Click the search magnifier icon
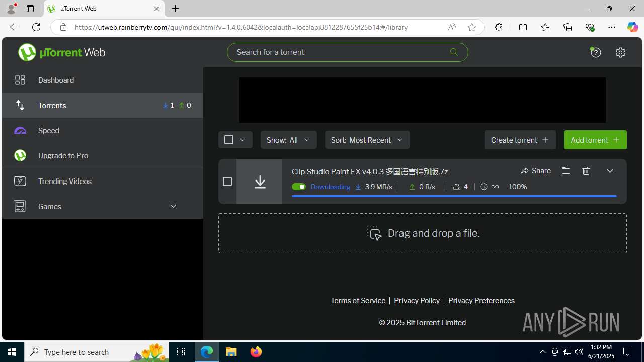644x362 pixels. click(x=454, y=52)
